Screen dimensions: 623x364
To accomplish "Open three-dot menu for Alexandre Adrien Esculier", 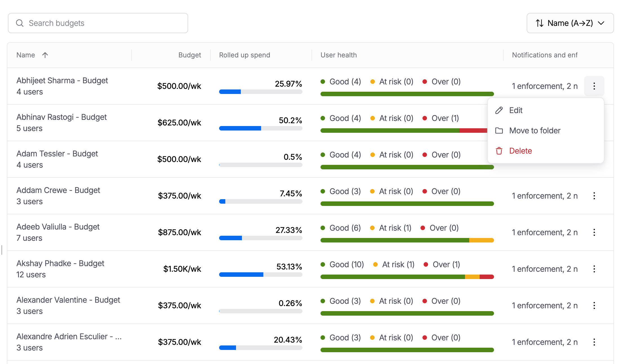I will (x=594, y=342).
